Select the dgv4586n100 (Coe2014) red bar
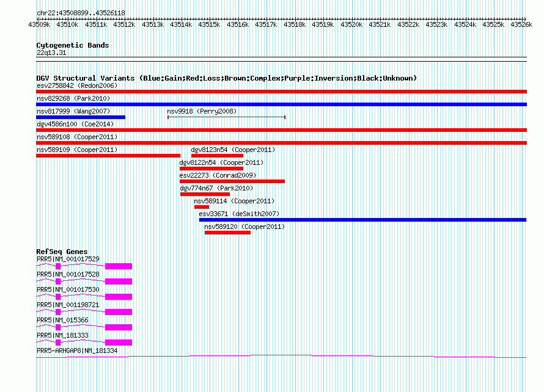Screen dimensions: 544x392 pos(281,130)
